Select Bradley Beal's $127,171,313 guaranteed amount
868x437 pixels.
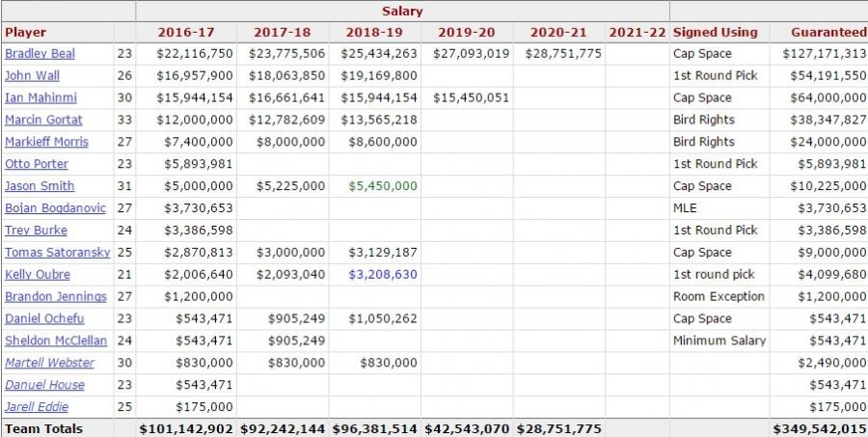(x=825, y=54)
